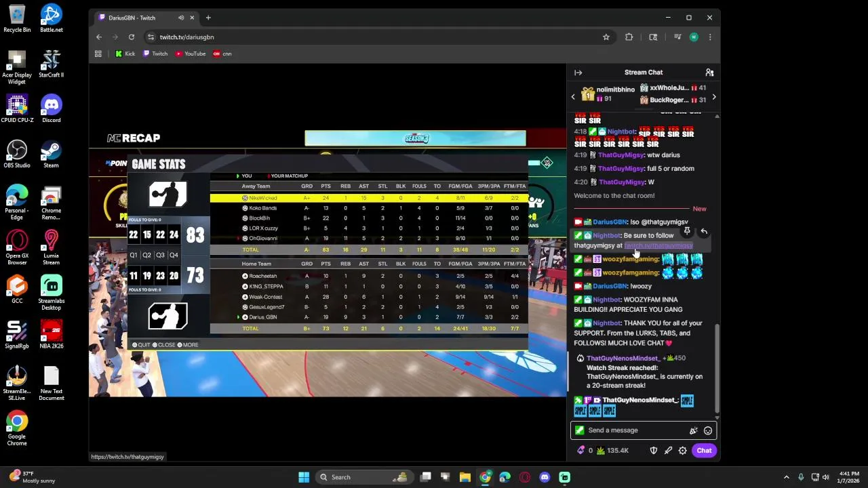Open Discord from the taskbar

tap(545, 477)
